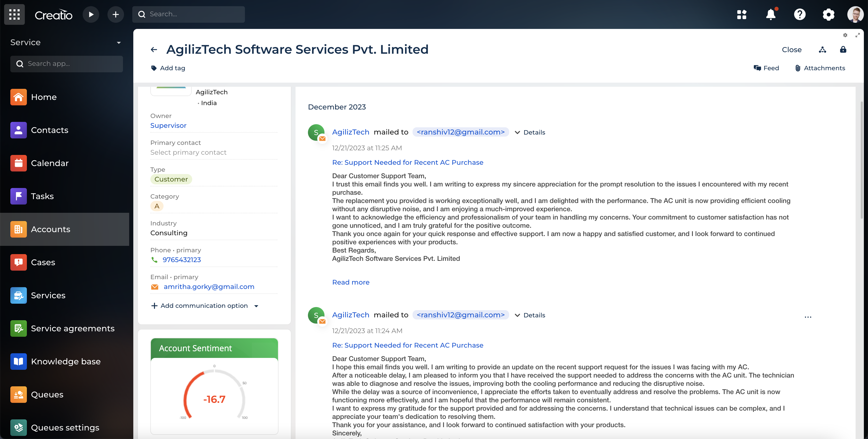The image size is (868, 439).
Task: Open system settings gear in top bar
Action: (x=828, y=14)
